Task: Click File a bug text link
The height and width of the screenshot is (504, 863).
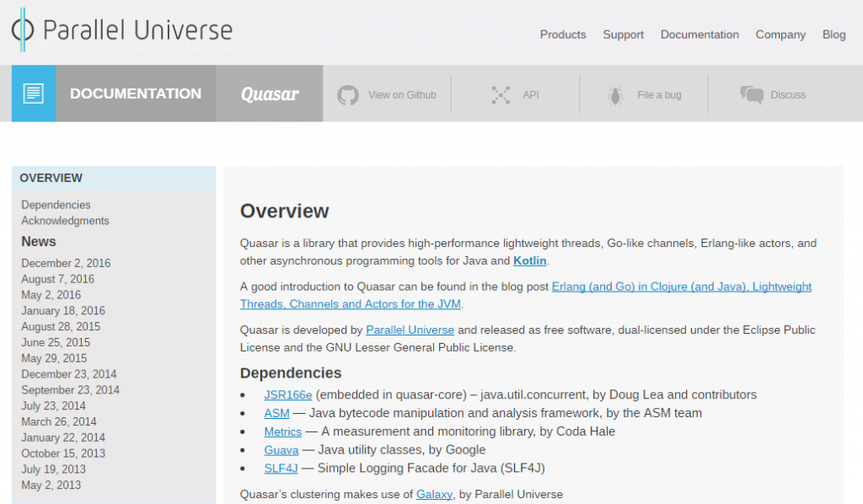Action: click(x=659, y=95)
